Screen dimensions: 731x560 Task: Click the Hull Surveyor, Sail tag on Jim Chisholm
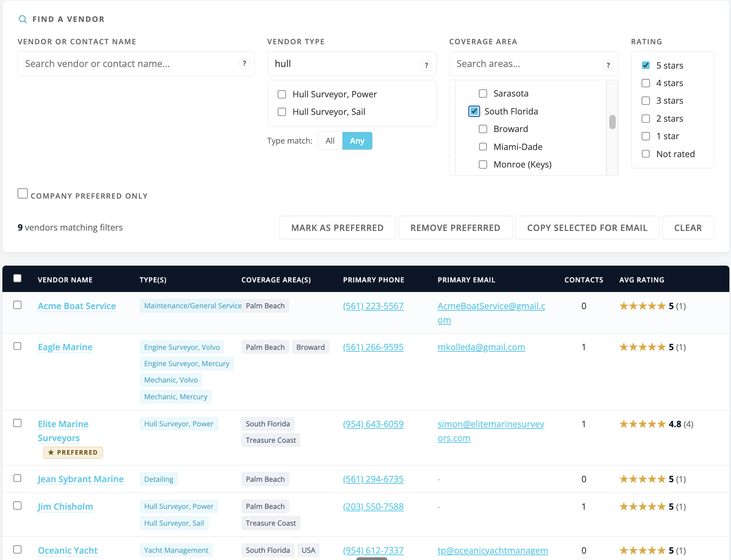point(174,523)
